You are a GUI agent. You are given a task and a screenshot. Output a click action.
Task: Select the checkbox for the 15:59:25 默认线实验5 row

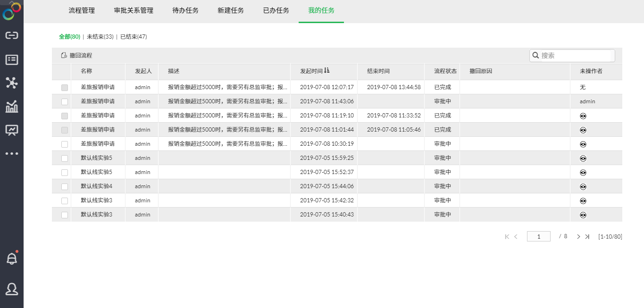point(65,158)
